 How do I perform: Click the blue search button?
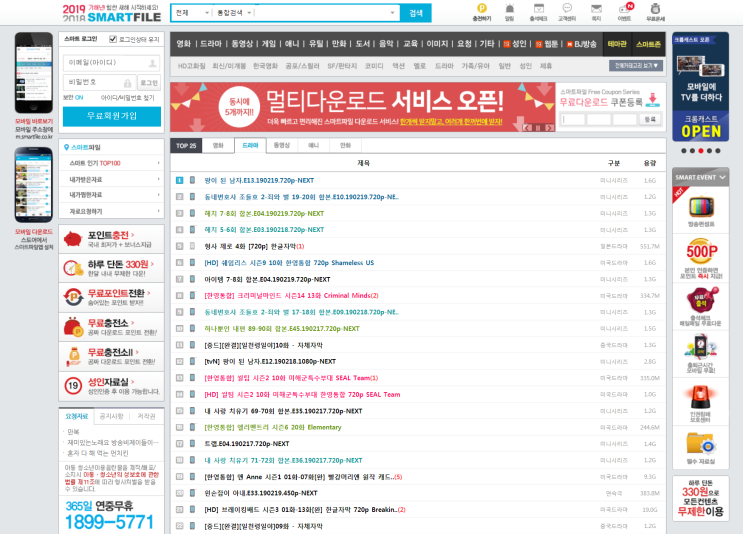pos(416,13)
